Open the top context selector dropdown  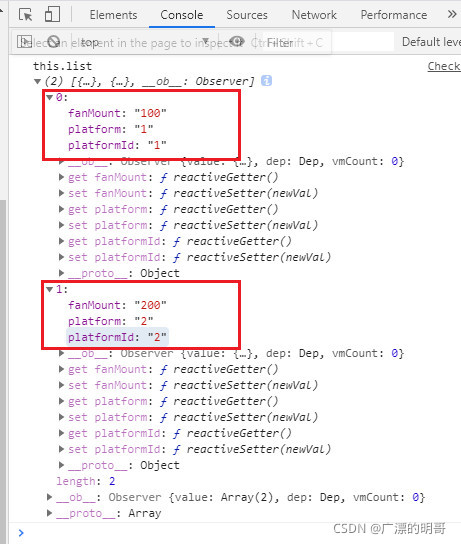[145, 42]
